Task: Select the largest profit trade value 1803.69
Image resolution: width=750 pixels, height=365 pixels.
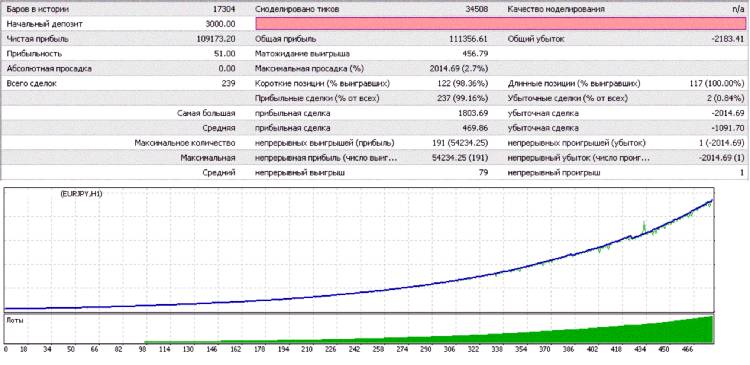Action: (473, 113)
